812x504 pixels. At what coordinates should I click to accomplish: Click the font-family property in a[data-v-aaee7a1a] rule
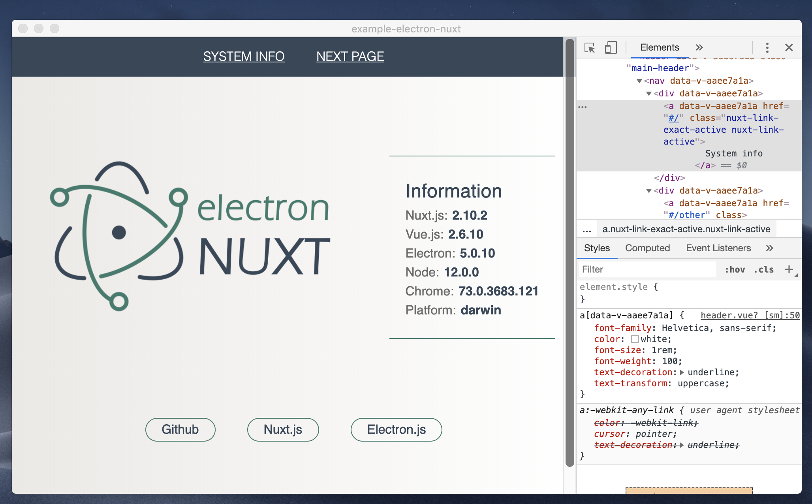coord(622,328)
